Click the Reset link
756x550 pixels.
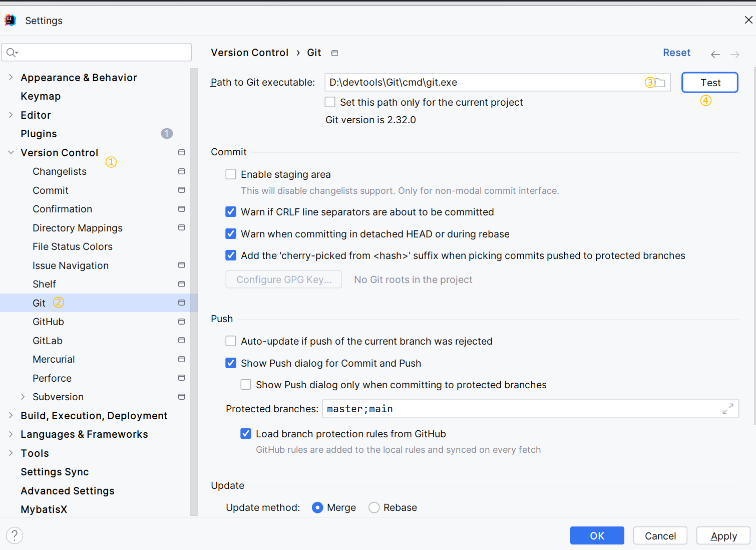point(676,53)
